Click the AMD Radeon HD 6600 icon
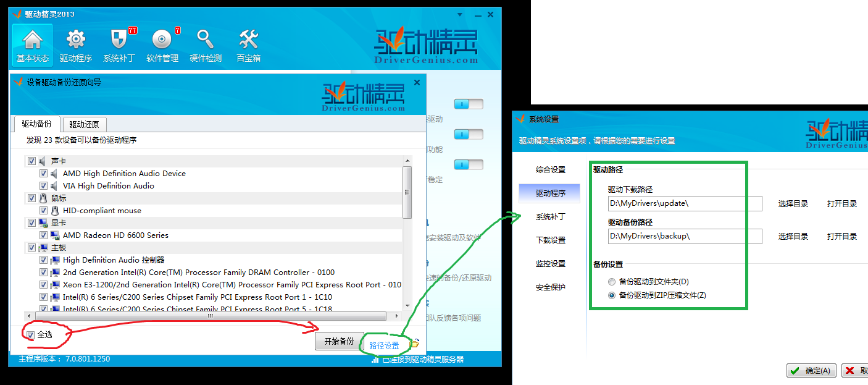 pyautogui.click(x=54, y=235)
